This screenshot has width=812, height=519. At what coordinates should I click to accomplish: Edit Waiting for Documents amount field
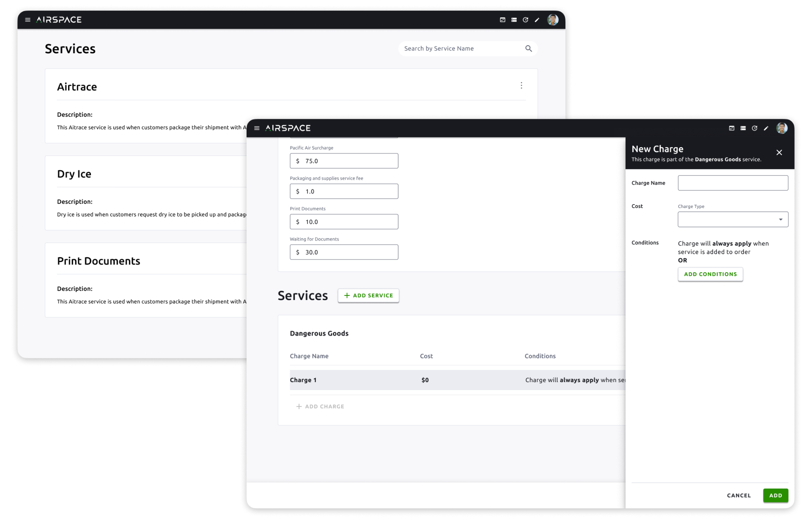pyautogui.click(x=344, y=252)
